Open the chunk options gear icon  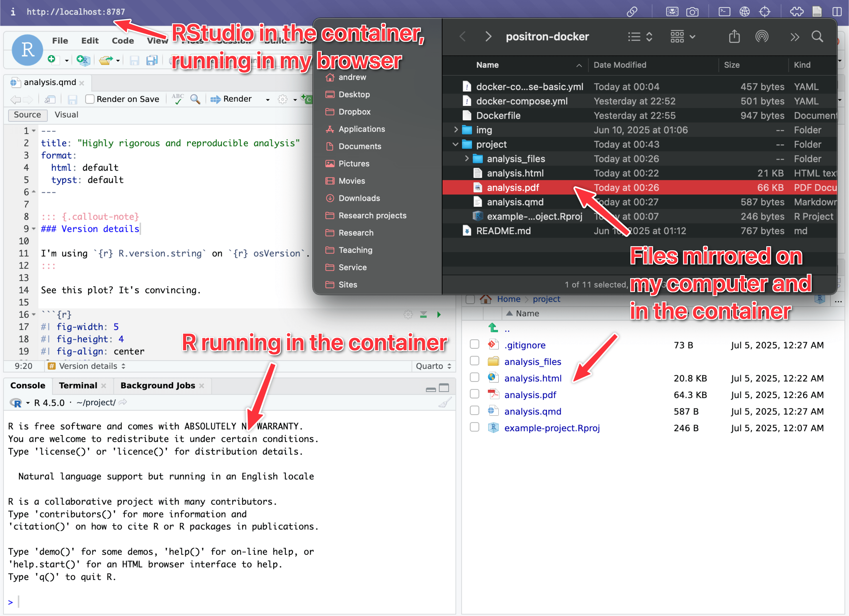coord(408,315)
